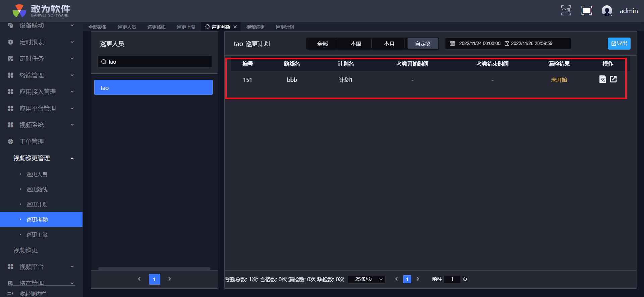The width and height of the screenshot is (644, 297).
Task: Click the 视频平台 sidebar icon
Action: pos(10,266)
